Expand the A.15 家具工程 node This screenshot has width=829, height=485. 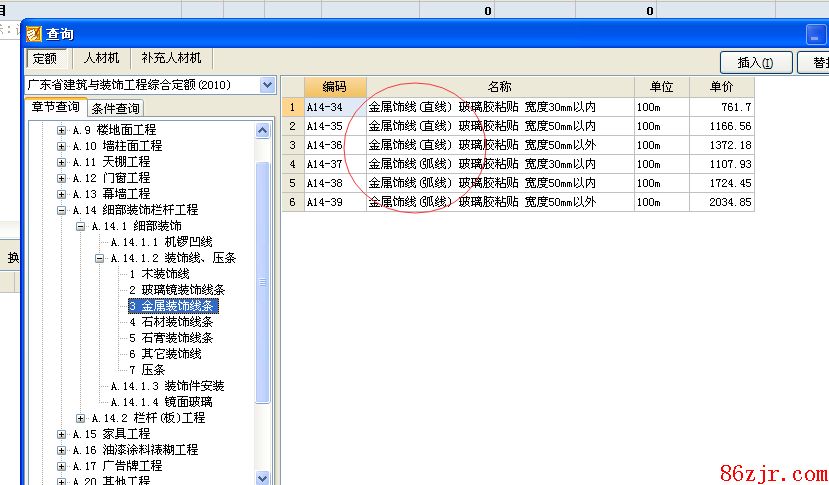[x=62, y=434]
